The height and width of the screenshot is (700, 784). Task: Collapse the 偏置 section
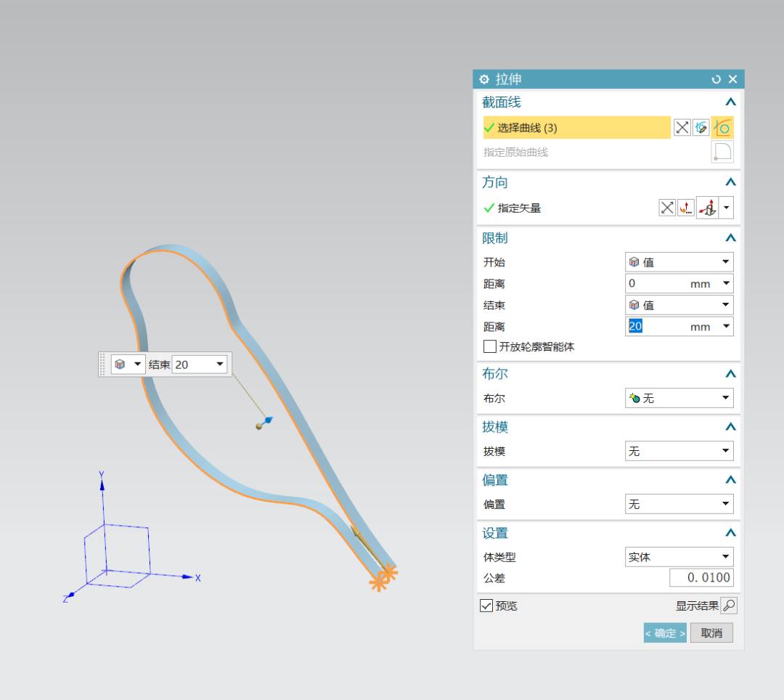click(x=730, y=480)
